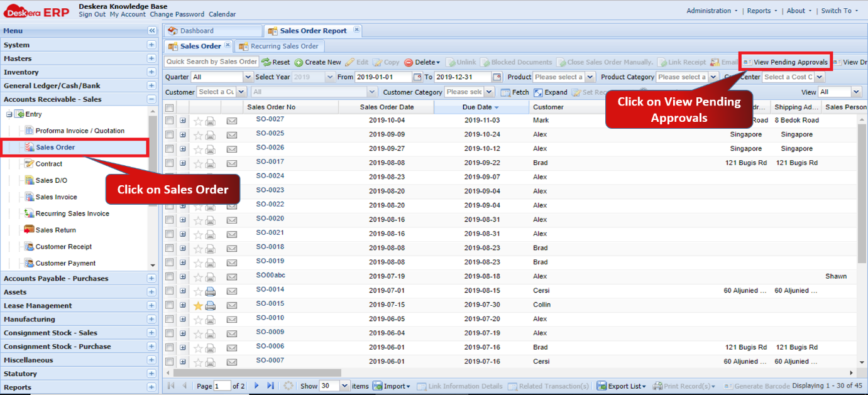Image resolution: width=868 pixels, height=395 pixels.
Task: Star the sales order SO-0025
Action: tap(198, 135)
